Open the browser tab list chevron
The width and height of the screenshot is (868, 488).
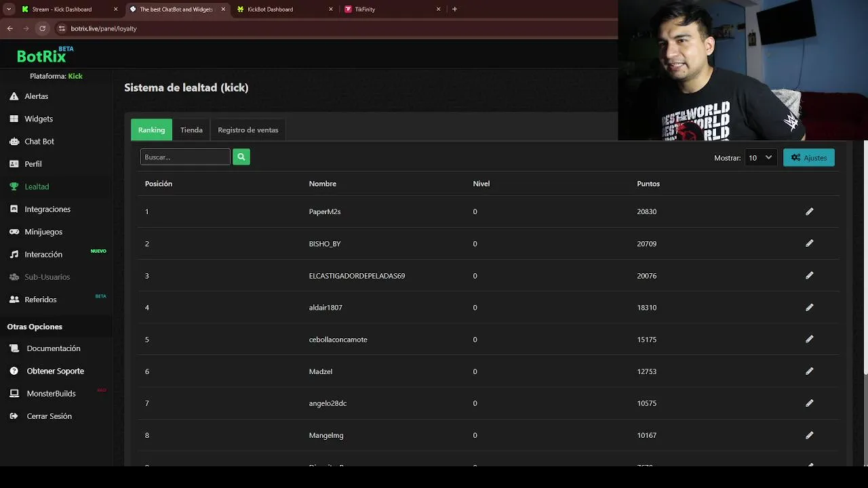[8, 9]
